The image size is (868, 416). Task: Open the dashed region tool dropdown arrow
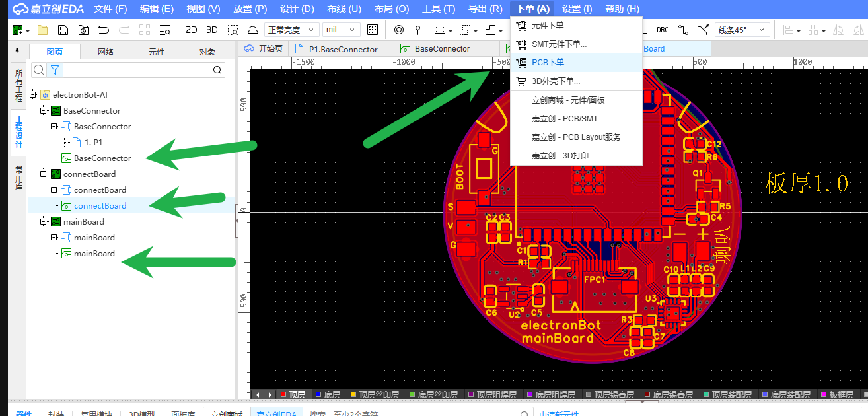(x=477, y=30)
